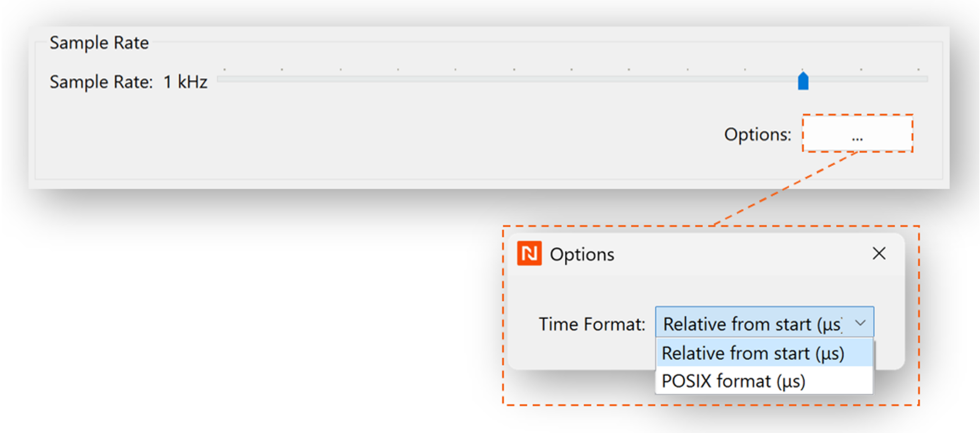
Task: Choose "POSIX format (µs)" list option
Action: pyautogui.click(x=733, y=381)
